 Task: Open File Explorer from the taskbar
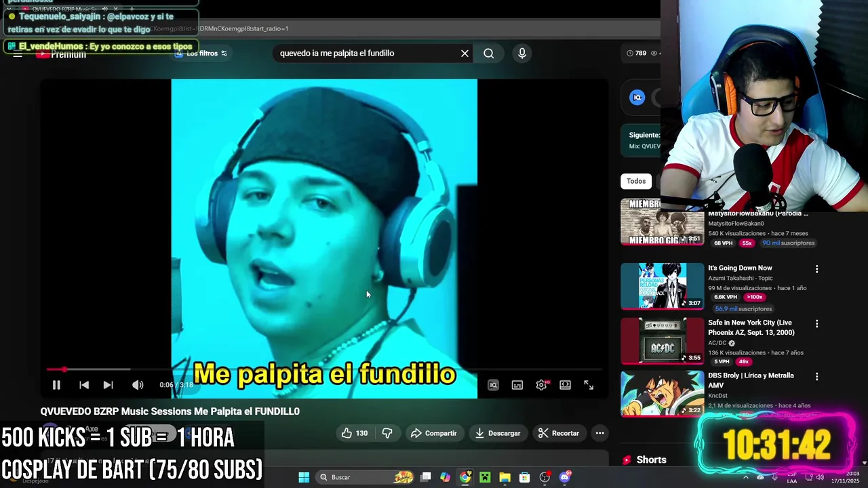505,477
